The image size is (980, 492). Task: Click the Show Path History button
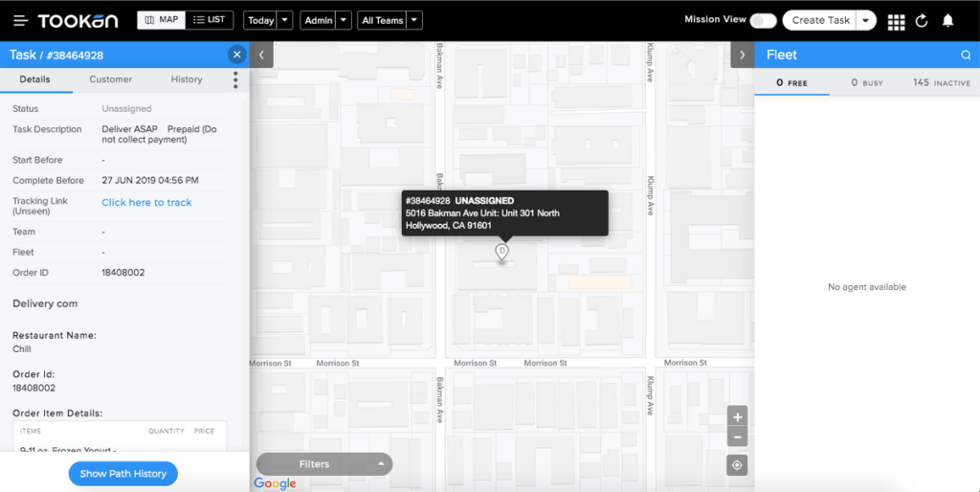click(x=123, y=474)
